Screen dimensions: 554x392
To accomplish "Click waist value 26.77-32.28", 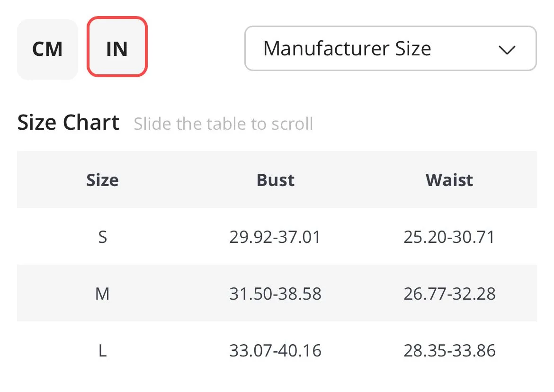I will click(449, 294).
